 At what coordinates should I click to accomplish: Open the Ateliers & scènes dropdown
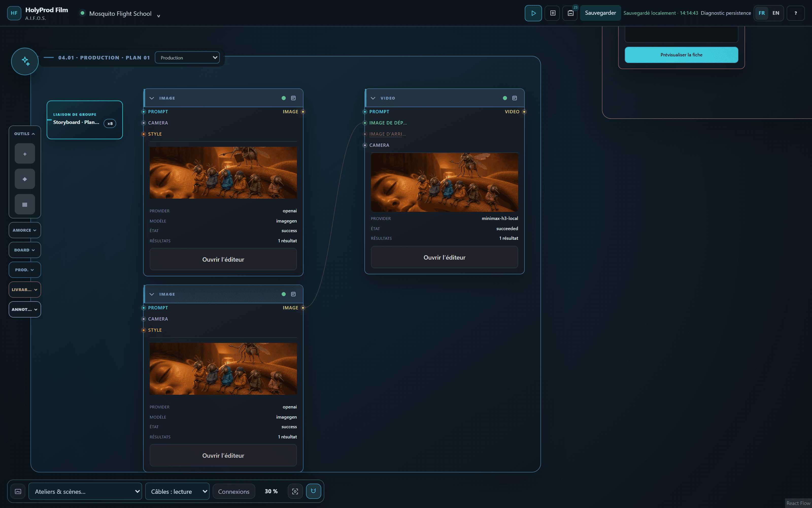[x=85, y=491]
